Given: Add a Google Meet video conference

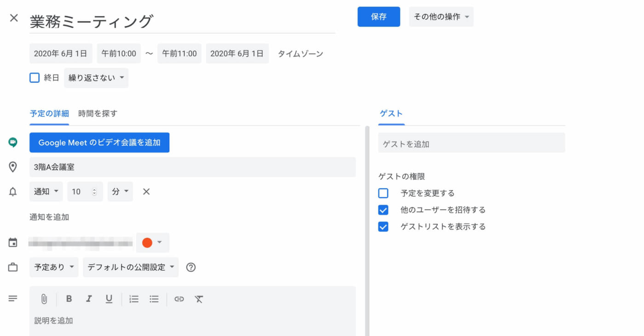Looking at the screenshot, I should coord(99,142).
